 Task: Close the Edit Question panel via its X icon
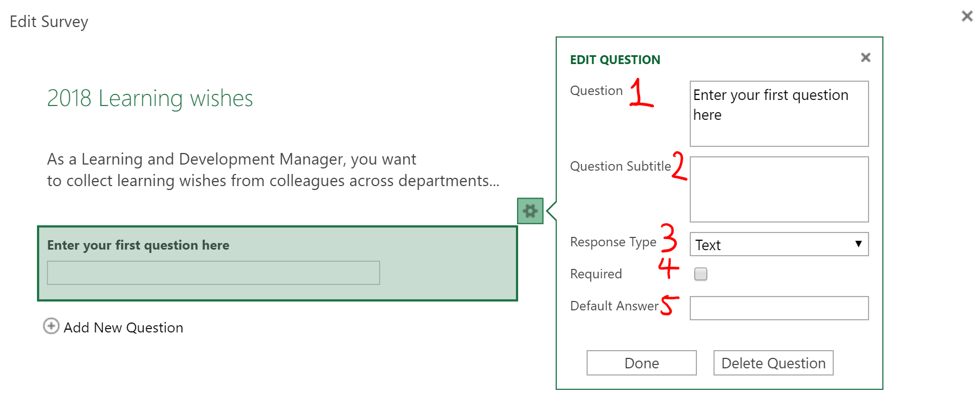point(865,57)
